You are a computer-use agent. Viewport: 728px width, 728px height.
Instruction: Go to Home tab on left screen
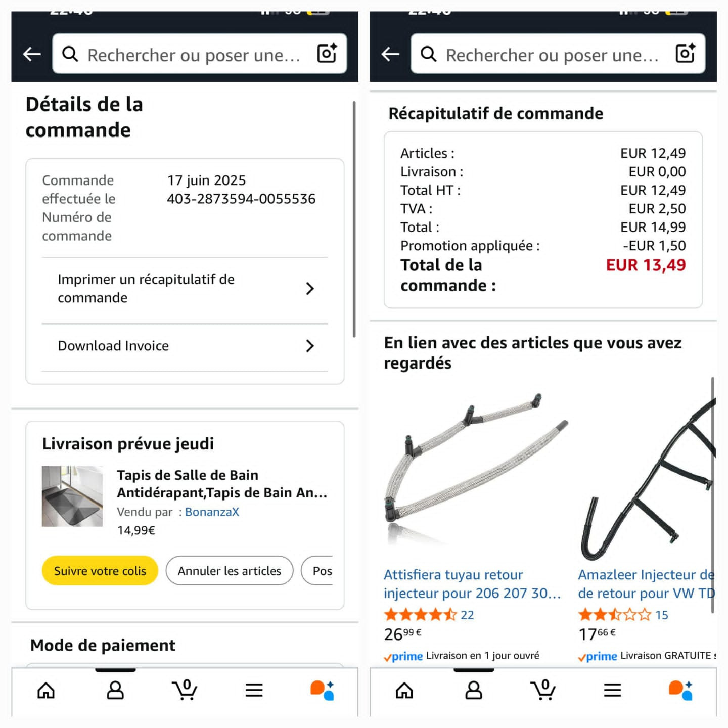coord(46,690)
